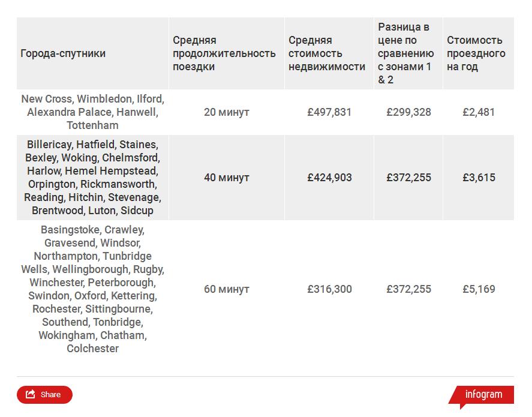532x417 pixels.
Task: Select the row mentioning Billericay and Hatfield
Action: (x=91, y=178)
